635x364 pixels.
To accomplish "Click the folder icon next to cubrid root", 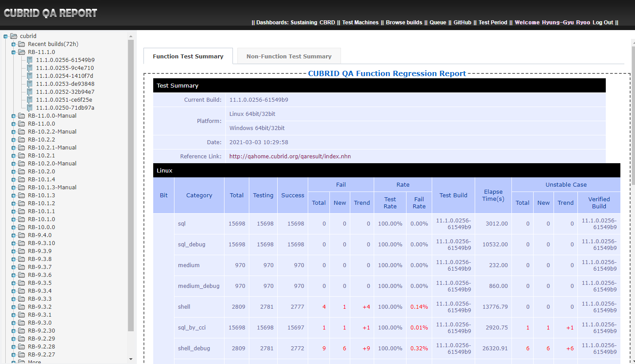I will click(x=13, y=36).
